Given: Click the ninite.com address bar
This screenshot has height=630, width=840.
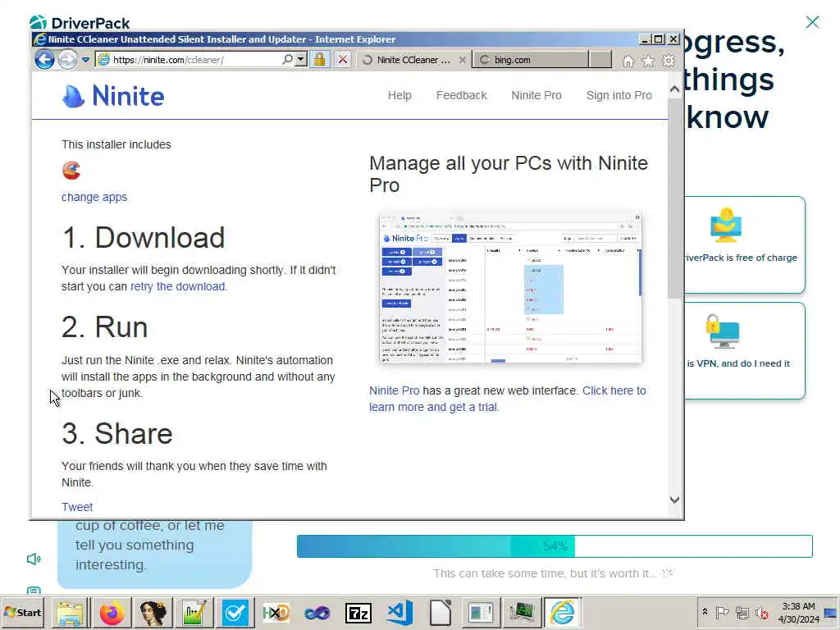Looking at the screenshot, I should [x=195, y=59].
